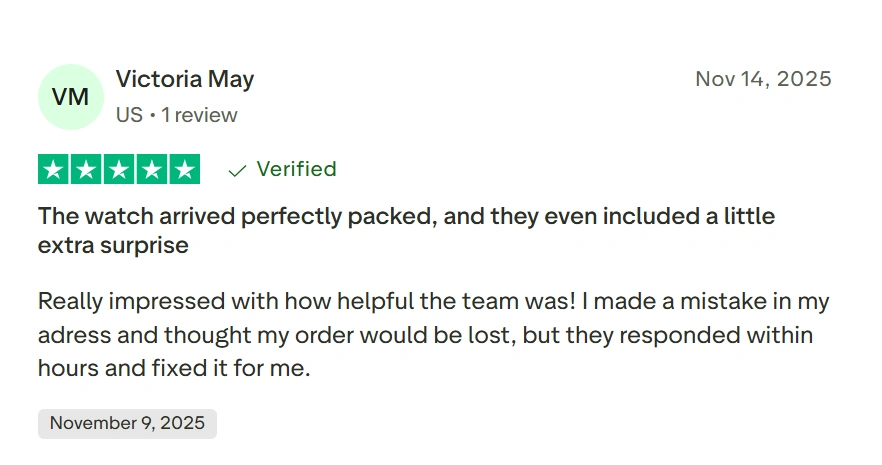Click the November 9, 2025 date badge
882x465 pixels.
pos(127,423)
